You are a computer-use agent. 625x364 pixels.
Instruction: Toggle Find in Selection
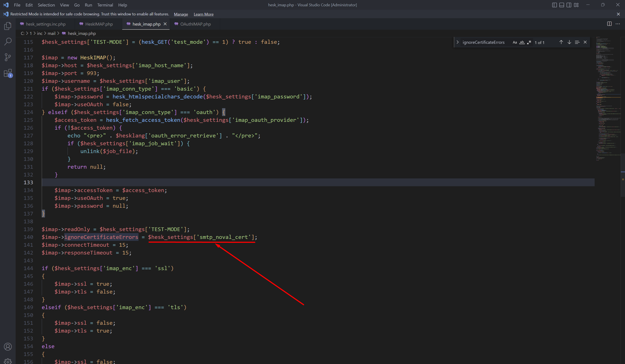[577, 42]
